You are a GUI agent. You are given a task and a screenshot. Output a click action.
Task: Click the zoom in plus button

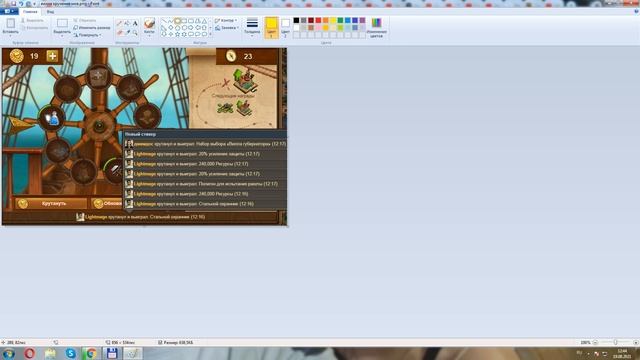(636, 342)
